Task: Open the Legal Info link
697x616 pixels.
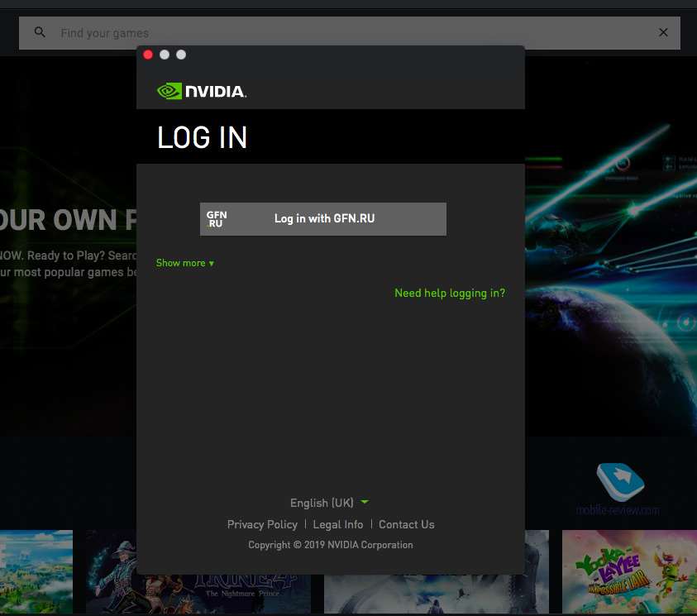Action: click(338, 524)
